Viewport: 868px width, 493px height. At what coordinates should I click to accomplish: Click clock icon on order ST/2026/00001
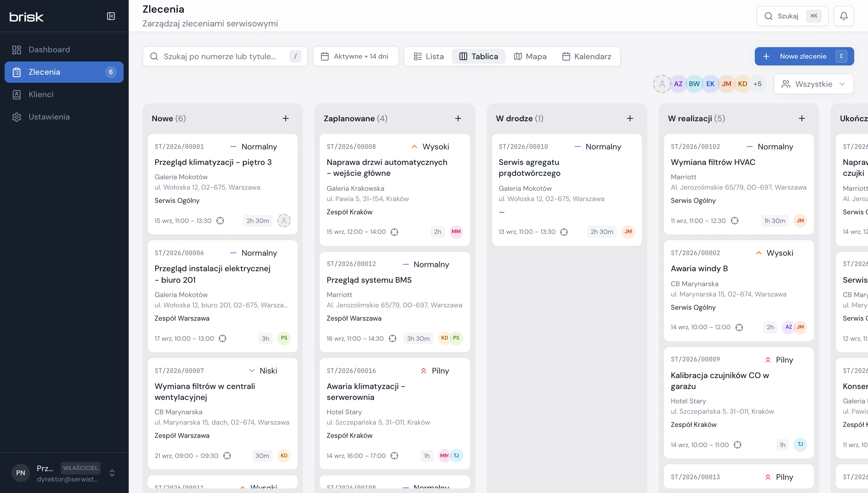[220, 221]
